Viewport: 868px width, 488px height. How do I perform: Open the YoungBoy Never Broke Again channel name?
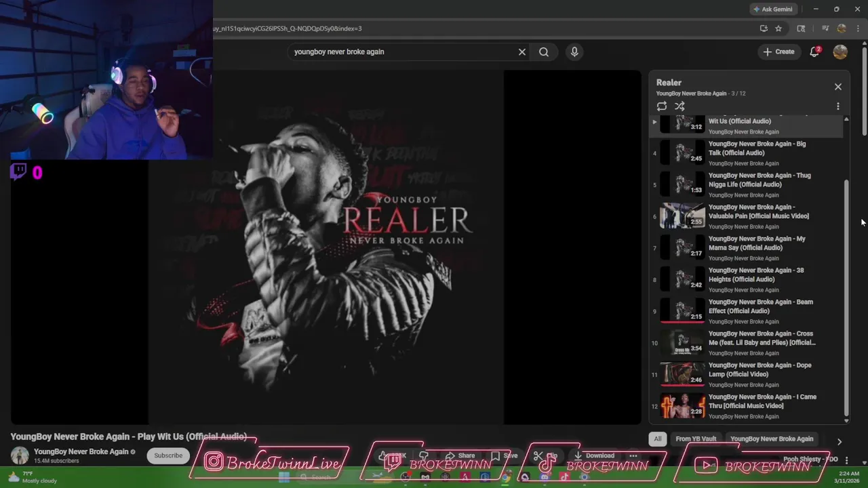(x=81, y=451)
